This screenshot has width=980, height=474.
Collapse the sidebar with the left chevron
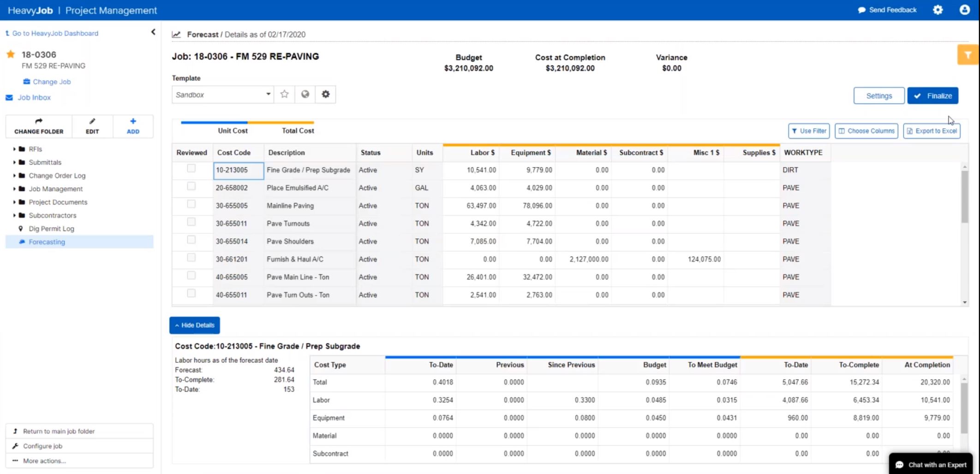point(153,32)
